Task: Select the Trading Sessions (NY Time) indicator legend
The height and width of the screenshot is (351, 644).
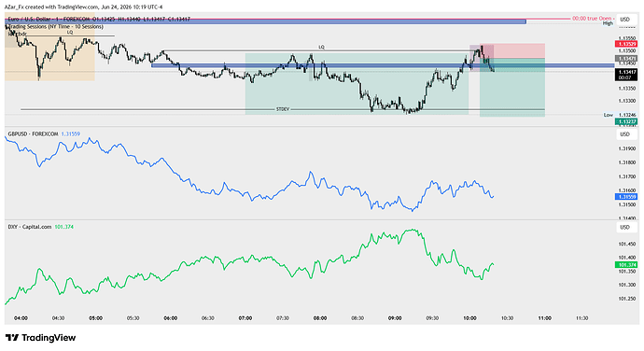Action: [x=55, y=27]
